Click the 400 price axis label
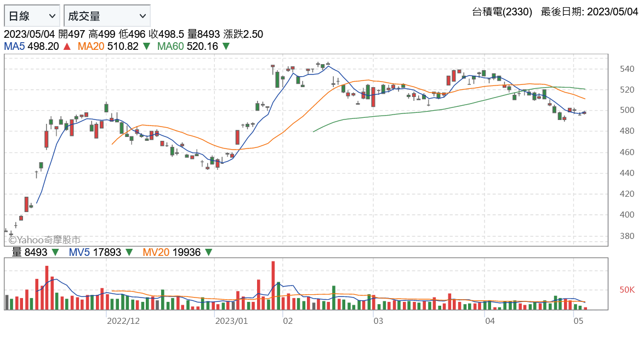The width and height of the screenshot is (644, 337). click(627, 215)
